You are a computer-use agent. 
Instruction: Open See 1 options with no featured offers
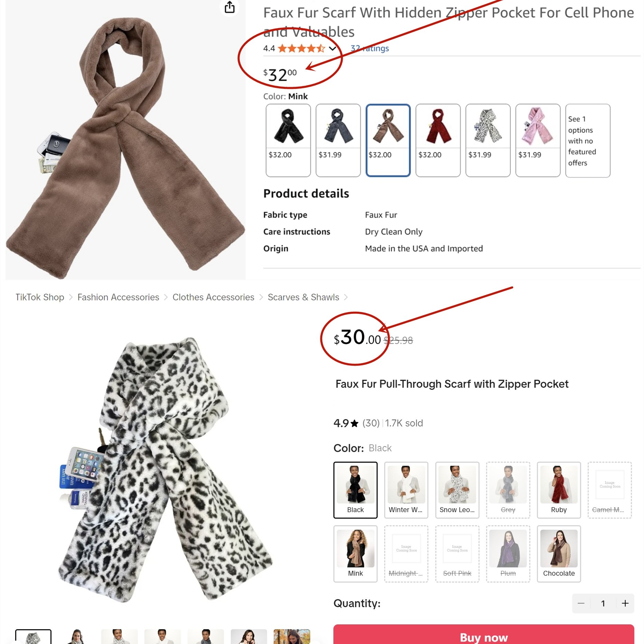pyautogui.click(x=588, y=141)
